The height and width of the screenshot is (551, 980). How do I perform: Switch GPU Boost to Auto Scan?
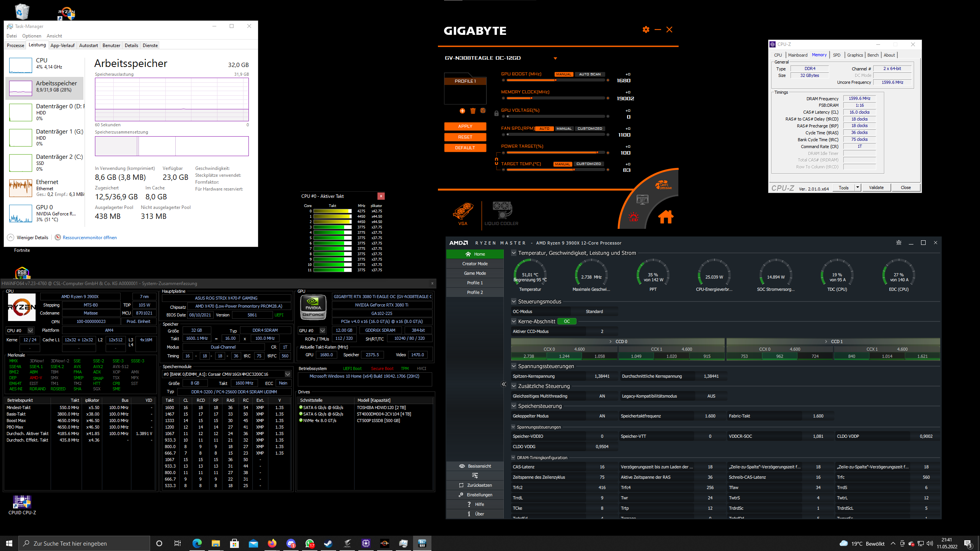(x=590, y=74)
